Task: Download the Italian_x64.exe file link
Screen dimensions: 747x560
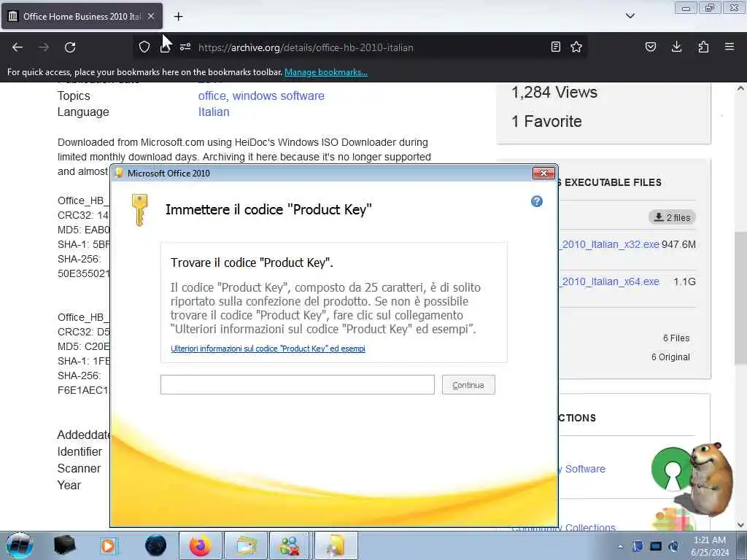Action: tap(610, 281)
